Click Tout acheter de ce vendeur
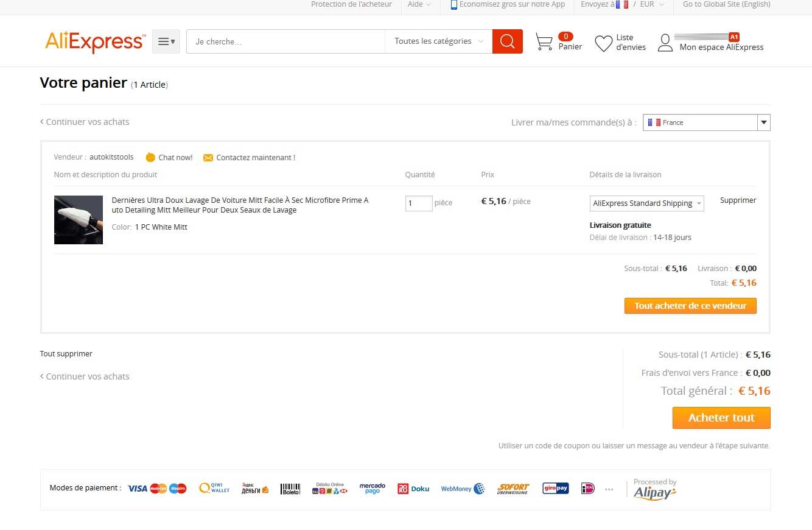The width and height of the screenshot is (812, 530). (690, 306)
